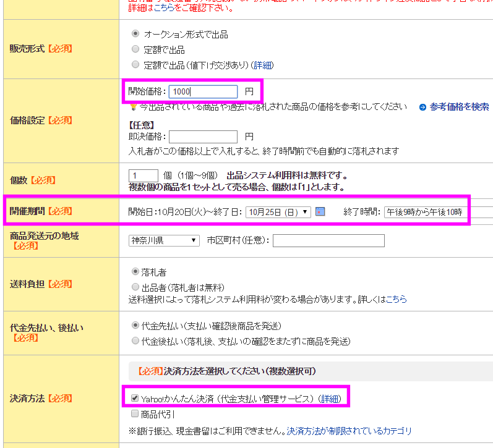Select the 代金後払い payment timing option
Image resolution: width=493 pixels, height=448 pixels.
tap(135, 341)
